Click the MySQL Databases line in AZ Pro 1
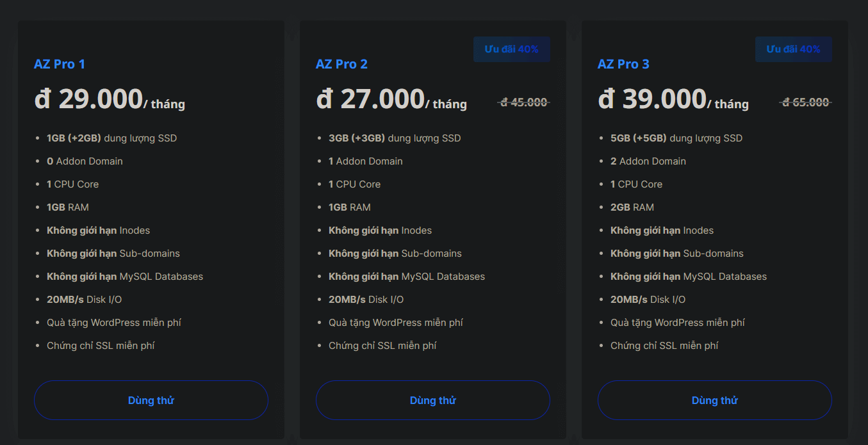Screen dimensions: 868x445 (125, 277)
